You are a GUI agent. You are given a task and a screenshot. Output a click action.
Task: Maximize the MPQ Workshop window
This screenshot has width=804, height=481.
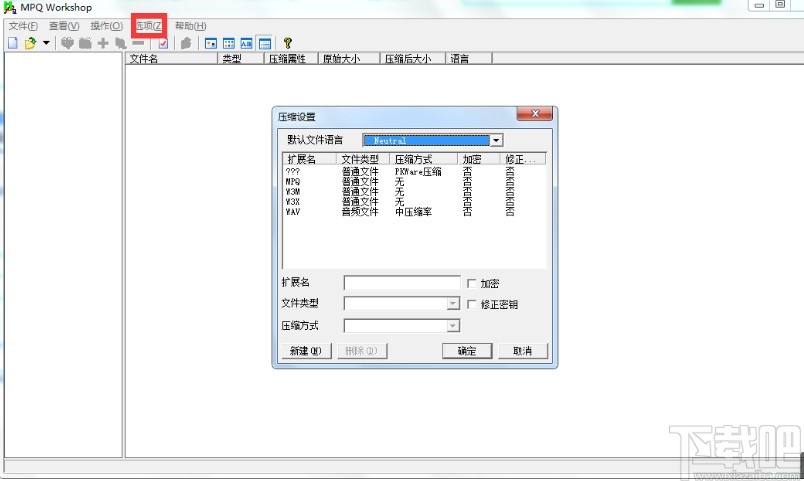click(780, 5)
